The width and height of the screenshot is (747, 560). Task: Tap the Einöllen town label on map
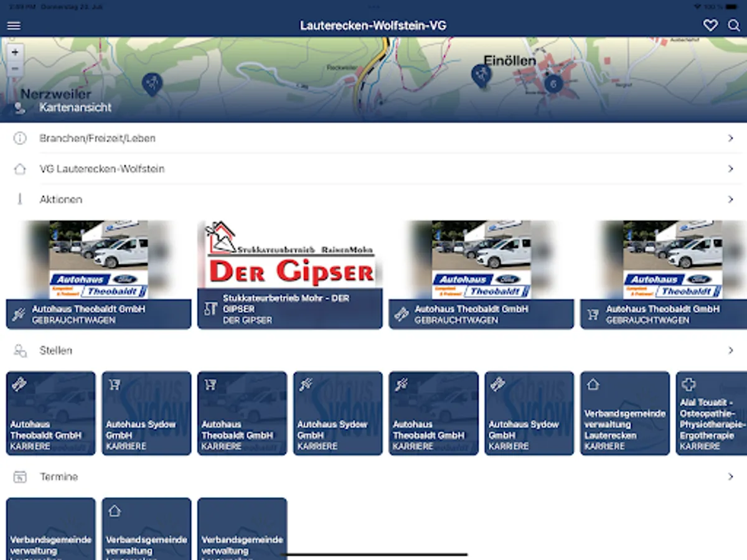[x=509, y=60]
